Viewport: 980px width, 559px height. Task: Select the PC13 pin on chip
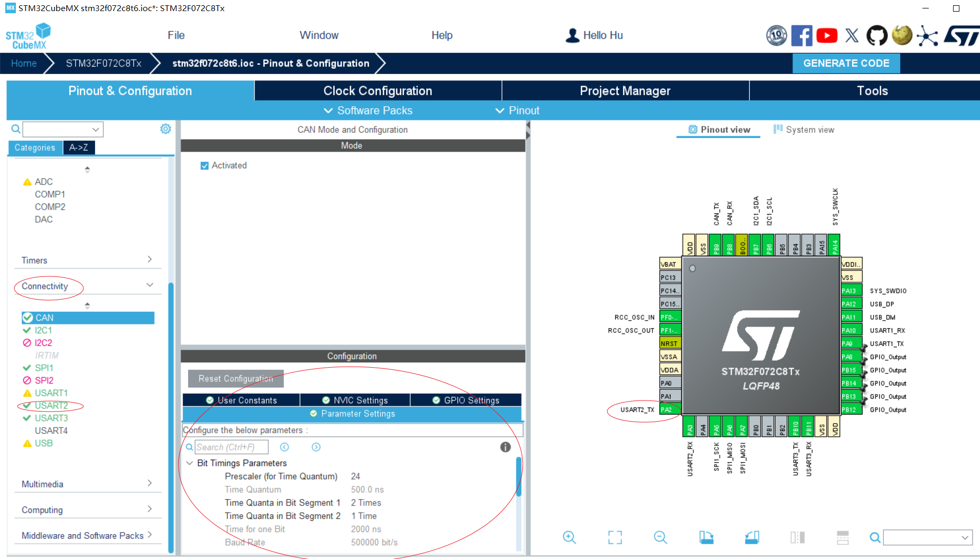670,277
